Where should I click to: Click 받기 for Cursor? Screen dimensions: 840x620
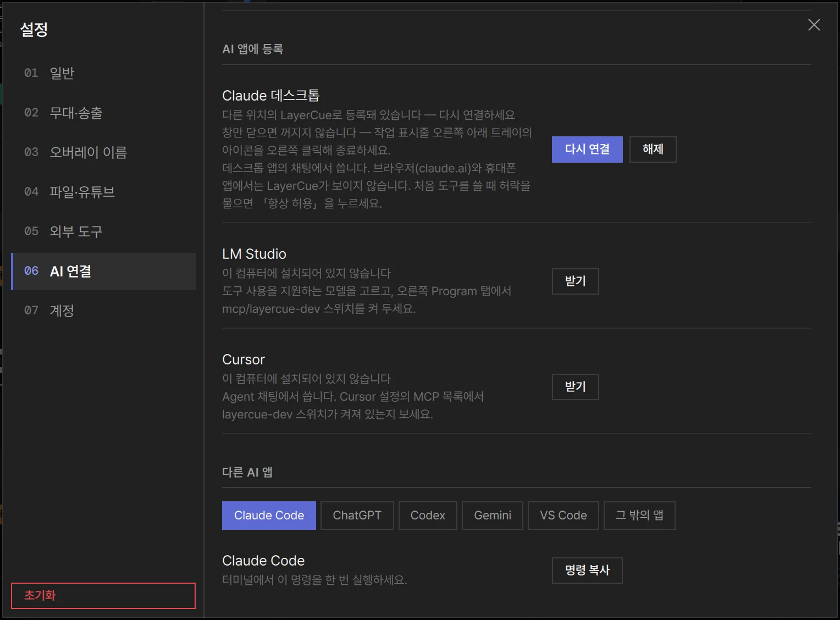pos(575,387)
